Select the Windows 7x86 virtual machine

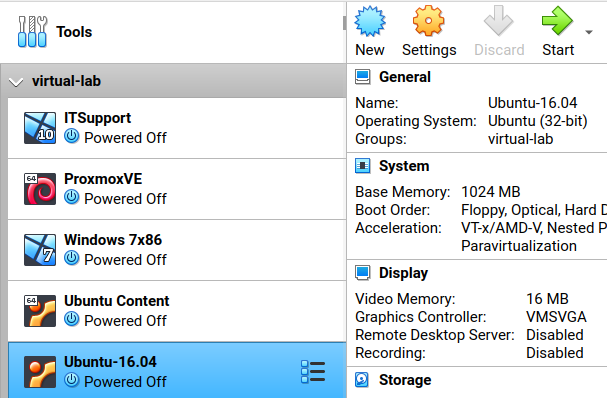click(177, 250)
